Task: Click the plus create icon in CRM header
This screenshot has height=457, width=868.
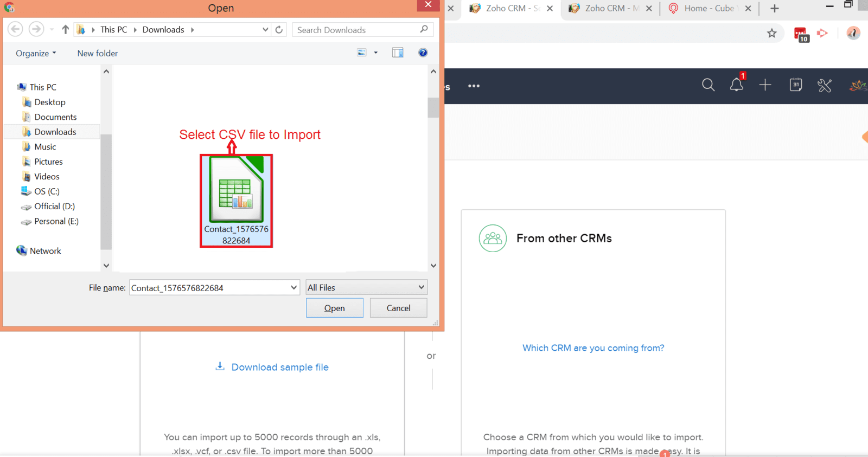Action: [x=765, y=85]
